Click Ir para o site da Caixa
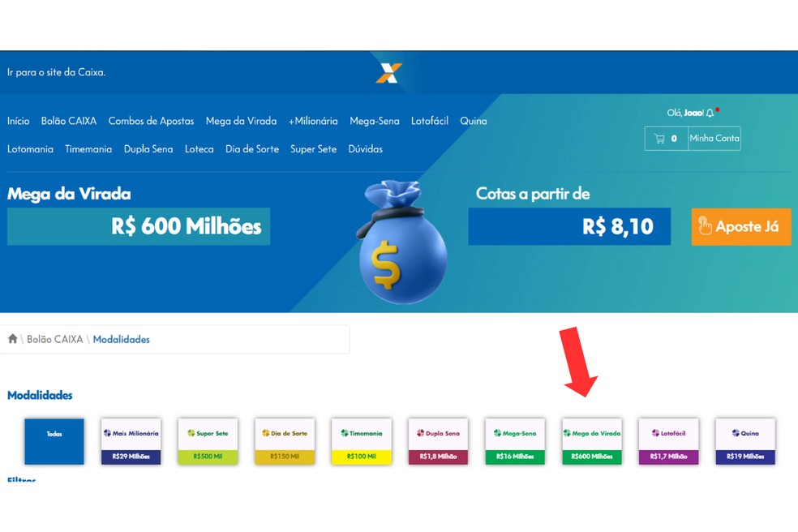 (x=57, y=72)
